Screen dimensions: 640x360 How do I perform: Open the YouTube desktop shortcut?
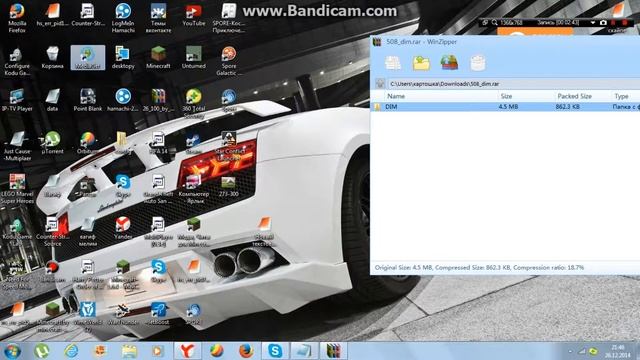point(193,15)
